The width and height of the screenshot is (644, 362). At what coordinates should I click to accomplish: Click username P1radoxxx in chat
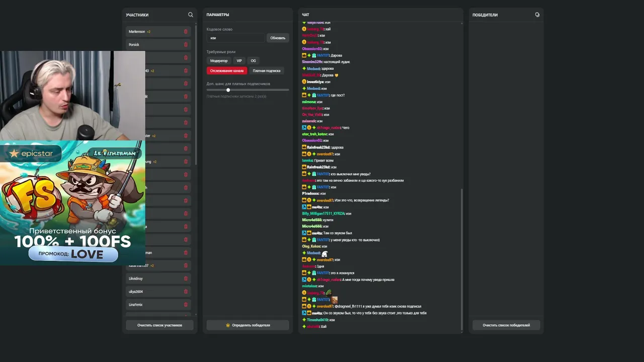click(x=310, y=194)
